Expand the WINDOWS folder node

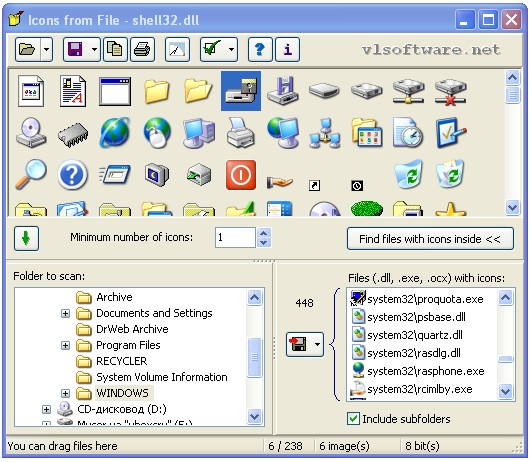(x=65, y=393)
